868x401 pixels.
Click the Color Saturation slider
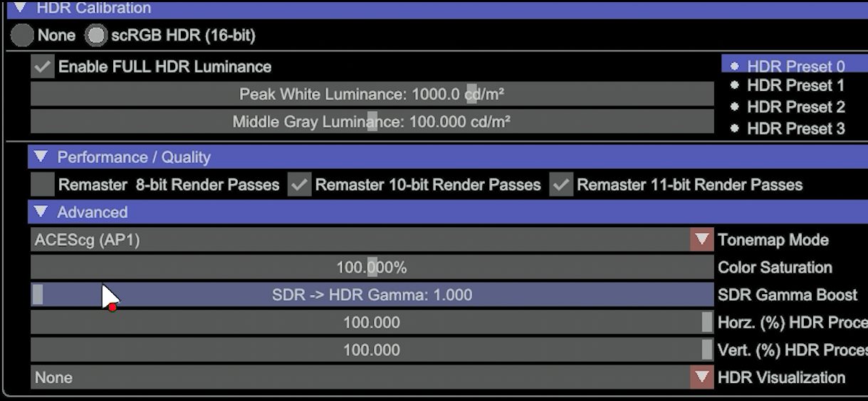pyautogui.click(x=372, y=267)
